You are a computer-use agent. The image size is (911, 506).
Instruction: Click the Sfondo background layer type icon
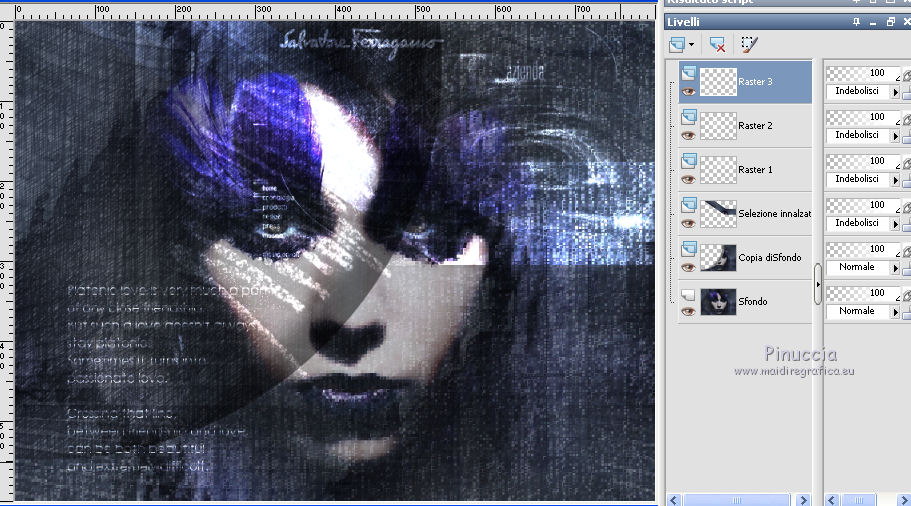(x=688, y=295)
